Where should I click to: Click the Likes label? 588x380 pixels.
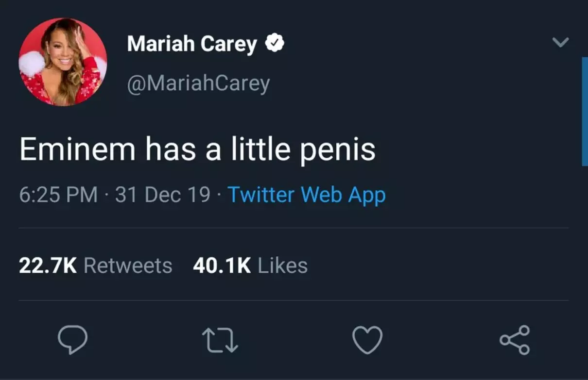[x=282, y=266]
